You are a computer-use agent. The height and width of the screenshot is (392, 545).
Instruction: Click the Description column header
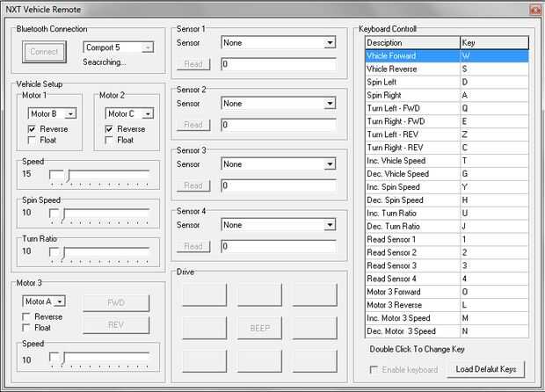click(413, 43)
